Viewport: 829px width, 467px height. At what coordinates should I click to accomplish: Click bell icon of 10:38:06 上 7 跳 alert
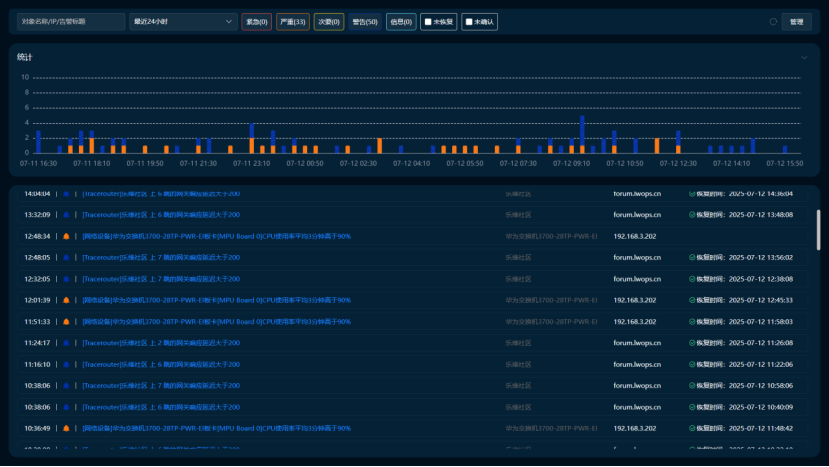coord(66,386)
